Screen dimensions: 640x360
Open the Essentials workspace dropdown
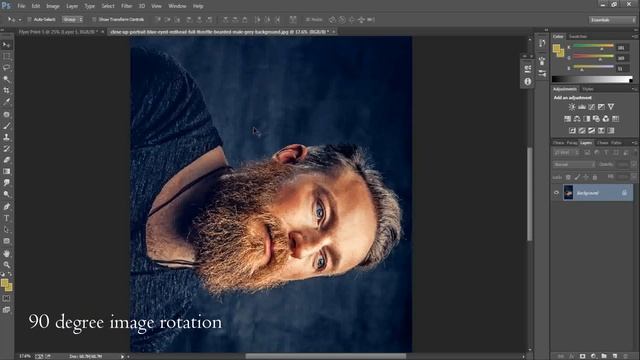612,20
